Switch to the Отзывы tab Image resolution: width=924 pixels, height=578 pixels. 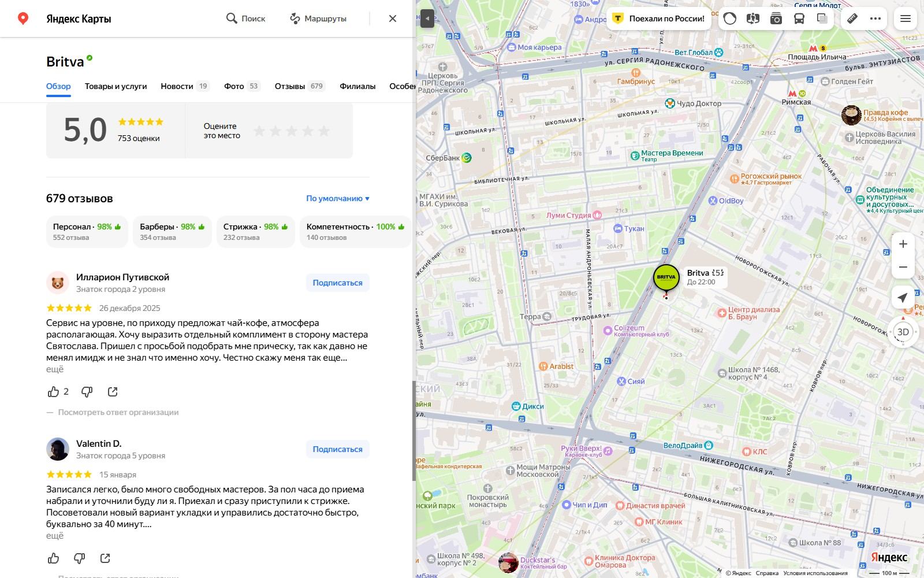(x=300, y=86)
